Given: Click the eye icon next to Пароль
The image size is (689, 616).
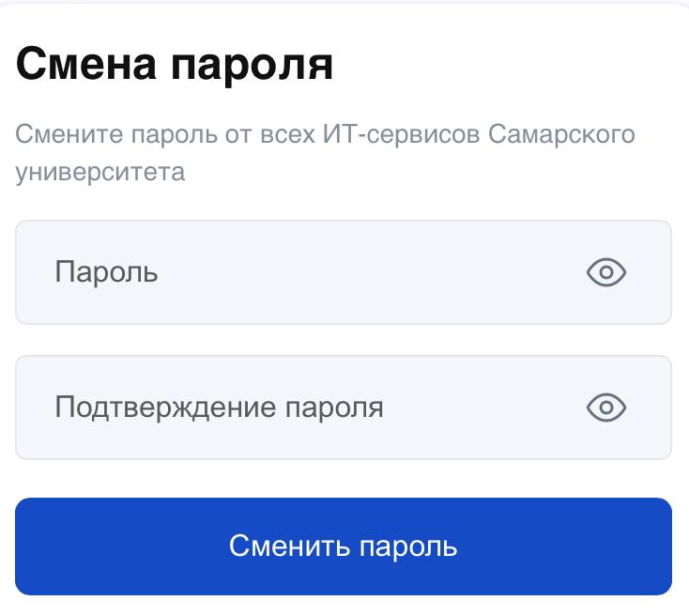Looking at the screenshot, I should tap(606, 272).
